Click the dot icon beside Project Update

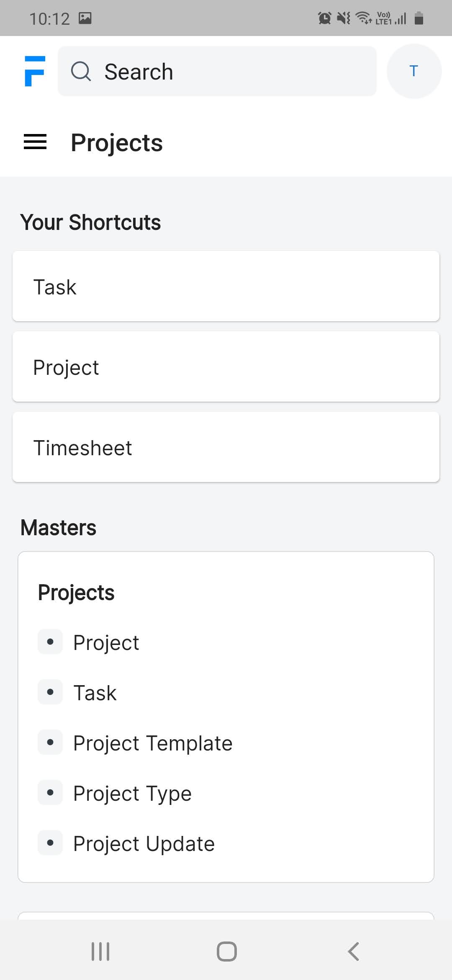(50, 843)
